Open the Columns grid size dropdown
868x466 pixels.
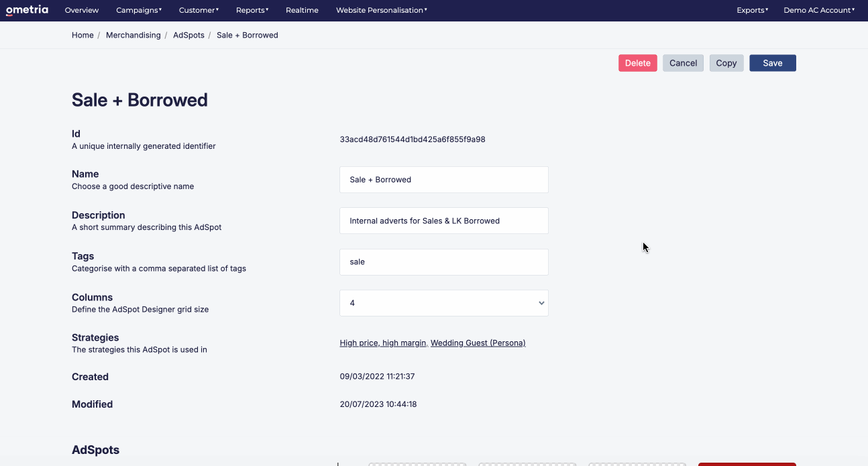[x=443, y=303]
